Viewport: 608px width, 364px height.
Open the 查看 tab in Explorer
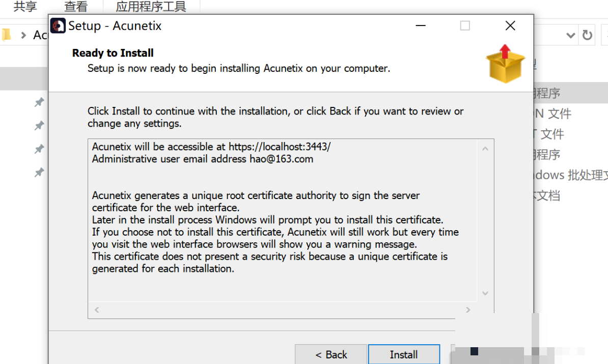click(76, 6)
